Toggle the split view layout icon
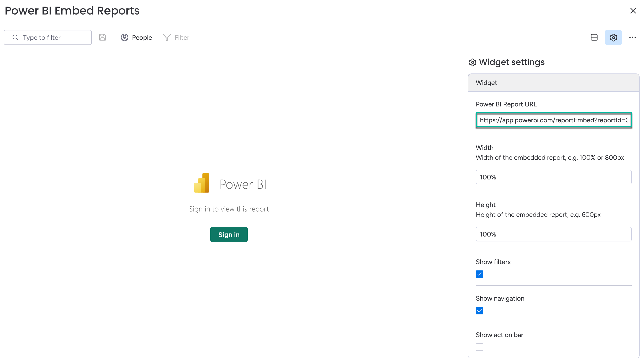Viewport: 642px width, 364px height. pos(594,37)
